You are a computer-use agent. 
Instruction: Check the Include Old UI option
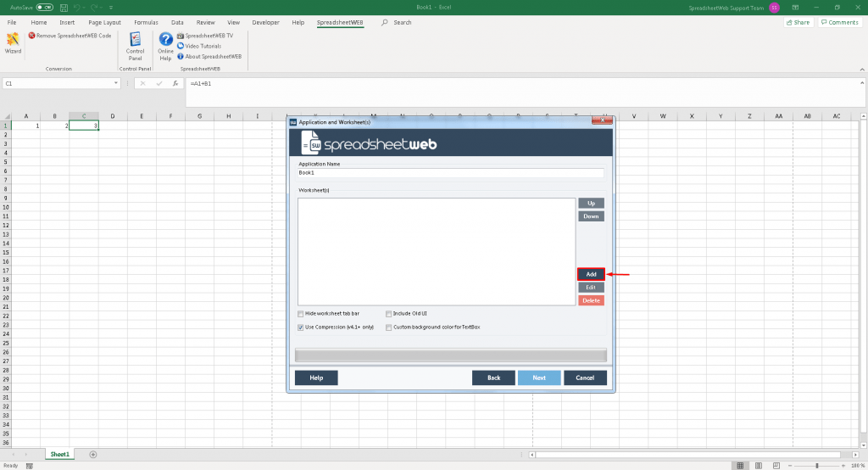[x=388, y=314]
